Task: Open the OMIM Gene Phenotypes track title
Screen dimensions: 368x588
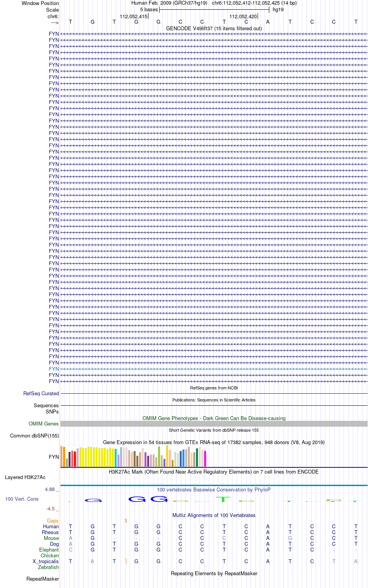Action: click(x=214, y=418)
